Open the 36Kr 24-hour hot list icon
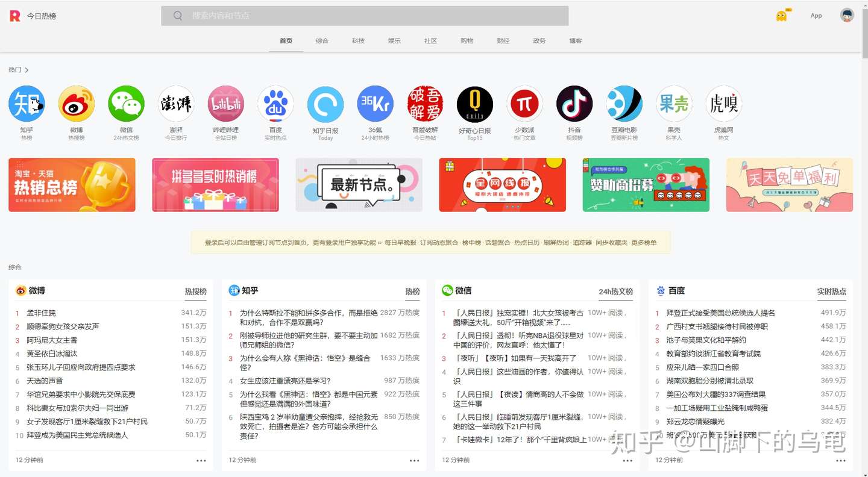Screen dimensions: 868x477 376,104
